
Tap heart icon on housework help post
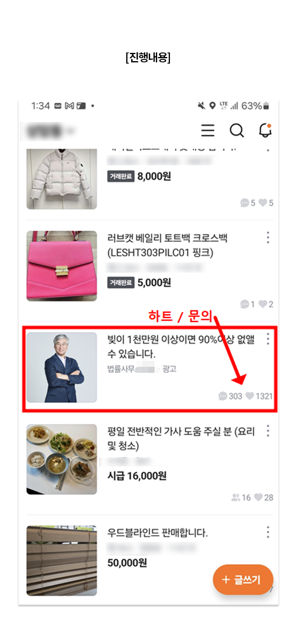click(x=258, y=497)
